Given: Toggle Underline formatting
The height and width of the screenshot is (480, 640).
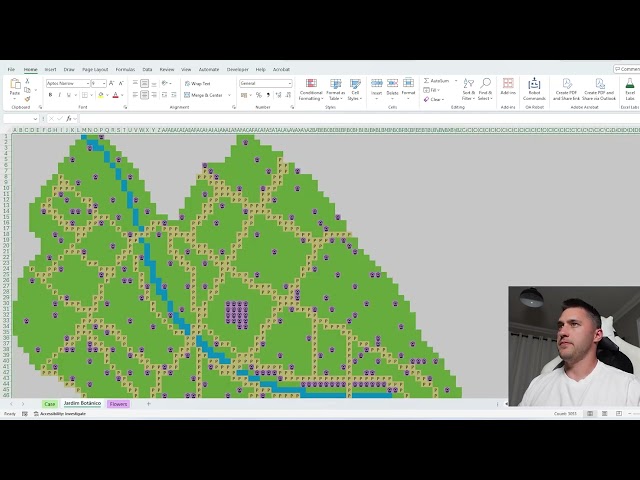Looking at the screenshot, I should 69,95.
